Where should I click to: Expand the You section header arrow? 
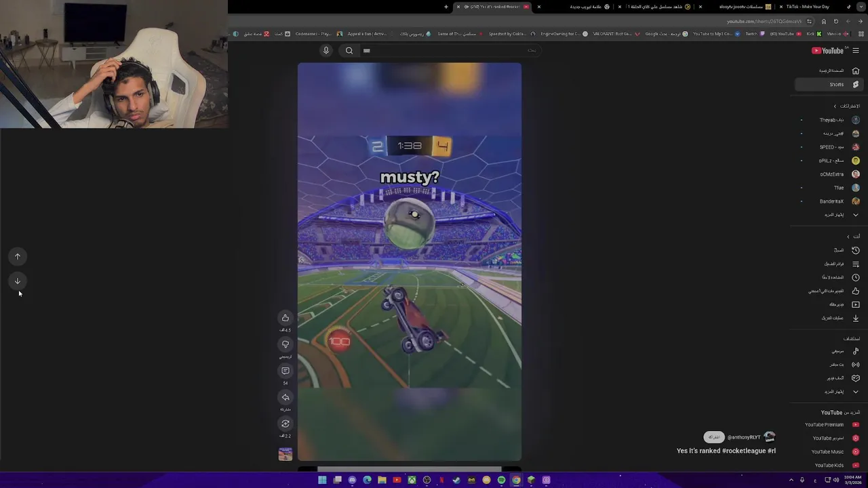point(848,237)
